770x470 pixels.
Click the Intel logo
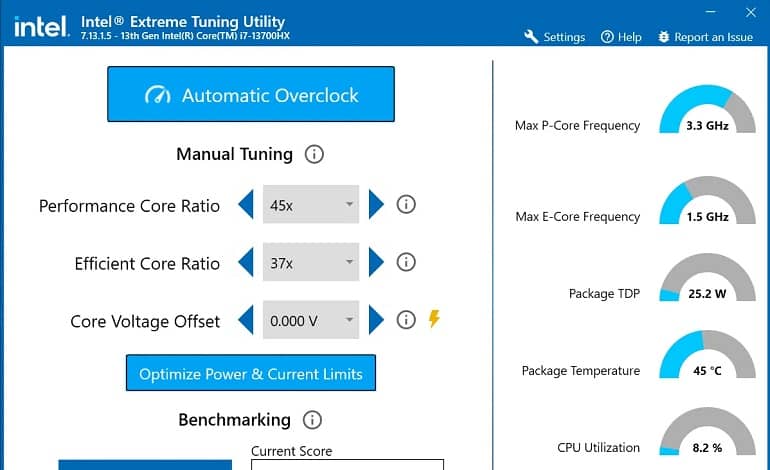point(41,27)
